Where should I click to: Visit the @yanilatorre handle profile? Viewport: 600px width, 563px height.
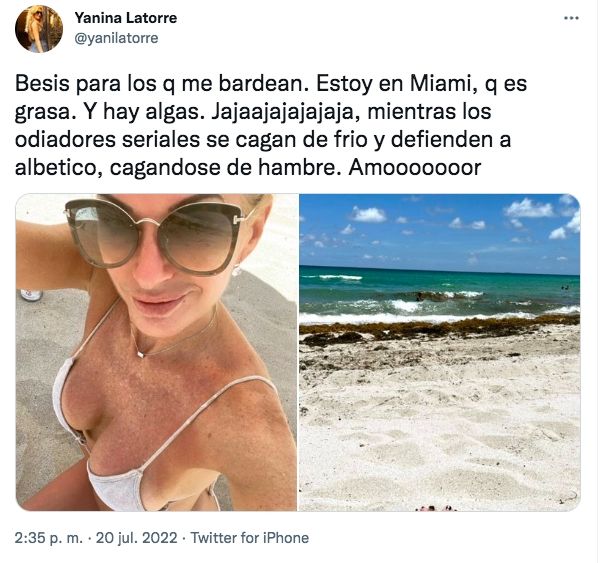coord(116,38)
